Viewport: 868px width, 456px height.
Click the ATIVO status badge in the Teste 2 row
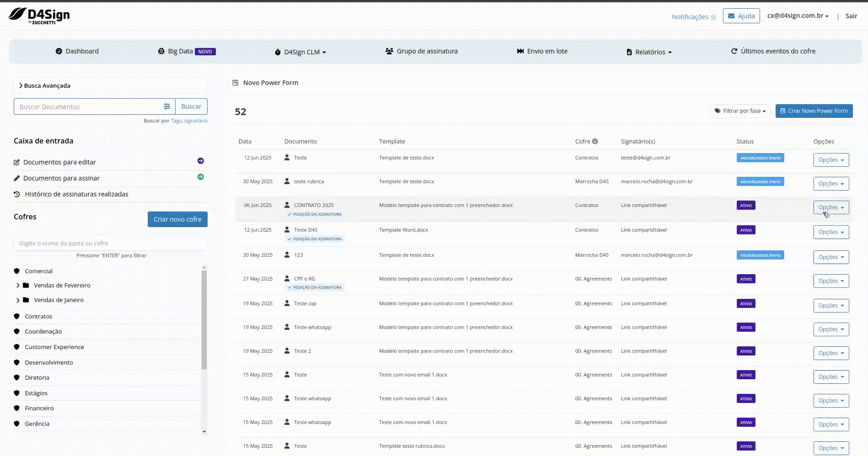[746, 351]
